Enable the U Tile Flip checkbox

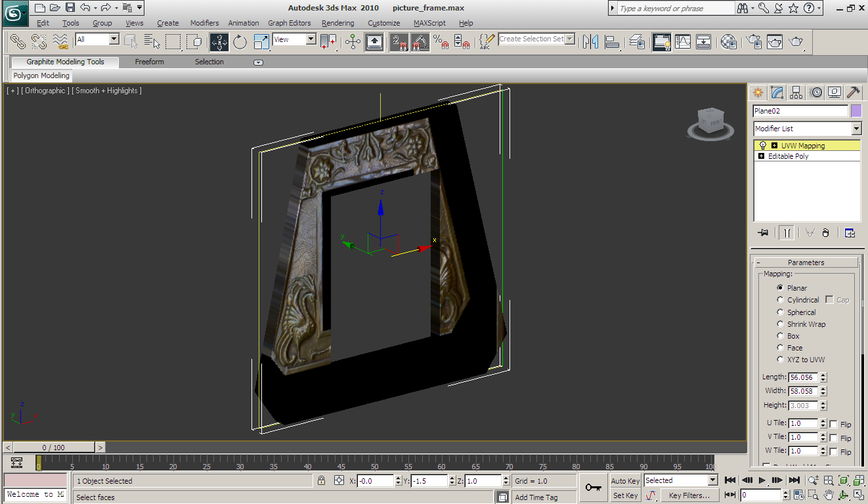833,424
